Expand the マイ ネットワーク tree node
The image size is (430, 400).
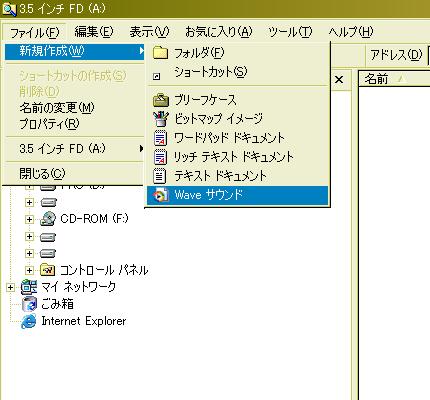pos(10,287)
